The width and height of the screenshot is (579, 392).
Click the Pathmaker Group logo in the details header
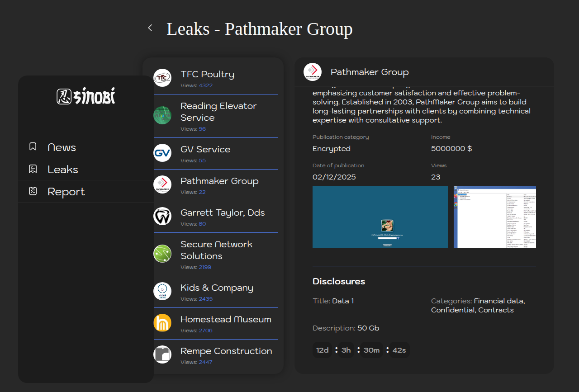[313, 72]
